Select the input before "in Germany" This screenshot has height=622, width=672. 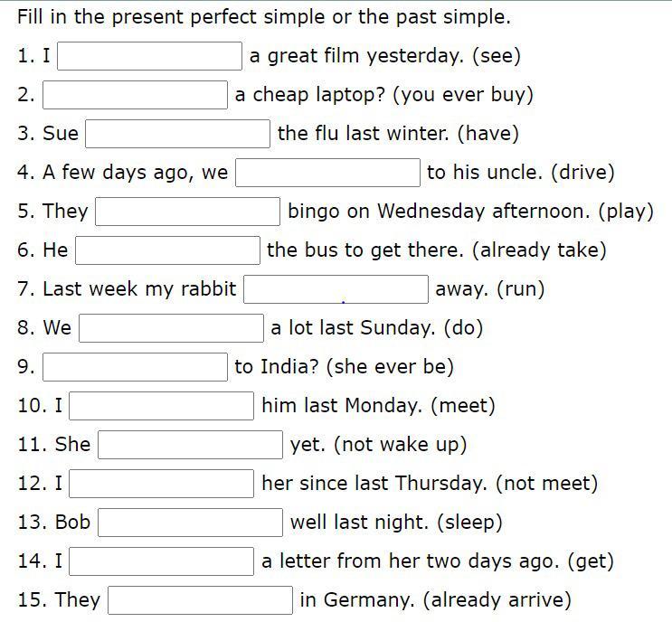click(x=200, y=600)
